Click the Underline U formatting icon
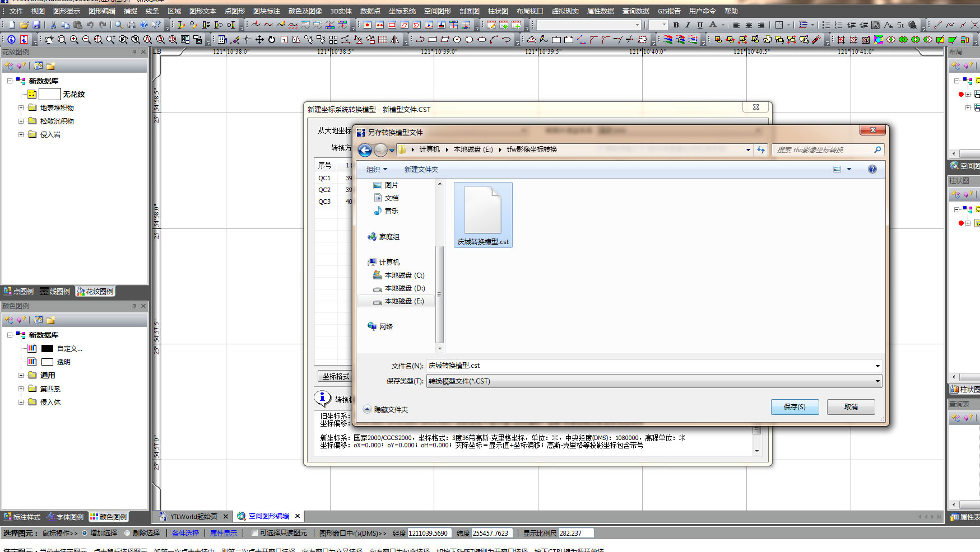Image resolution: width=980 pixels, height=552 pixels. pyautogui.click(x=700, y=25)
